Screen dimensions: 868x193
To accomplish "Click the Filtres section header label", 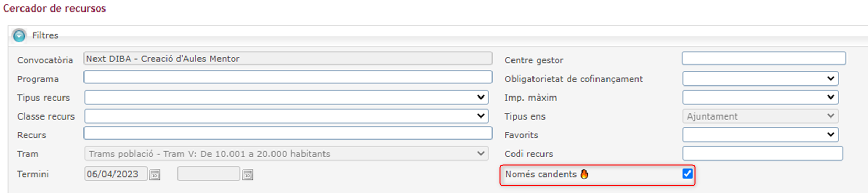I will pos(45,36).
